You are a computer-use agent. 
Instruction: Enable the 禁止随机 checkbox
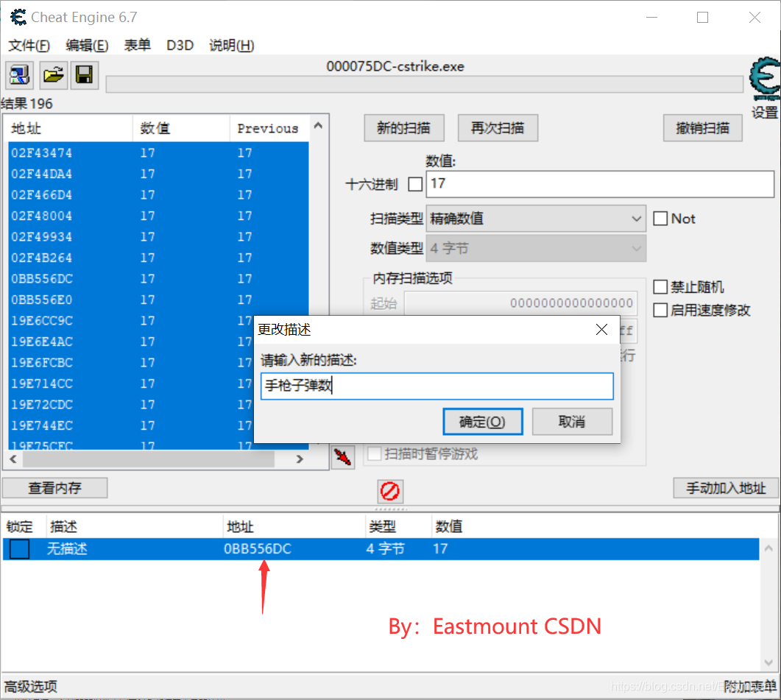(660, 287)
